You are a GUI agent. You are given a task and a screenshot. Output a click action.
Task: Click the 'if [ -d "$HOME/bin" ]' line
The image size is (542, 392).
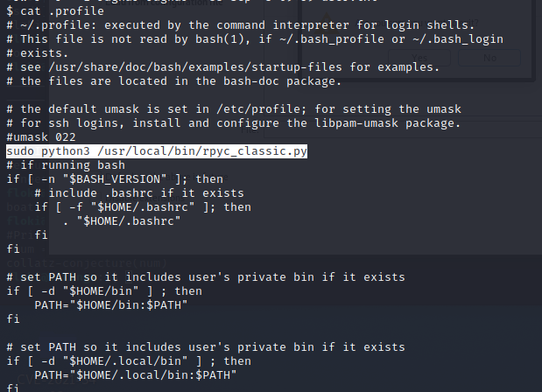click(104, 291)
